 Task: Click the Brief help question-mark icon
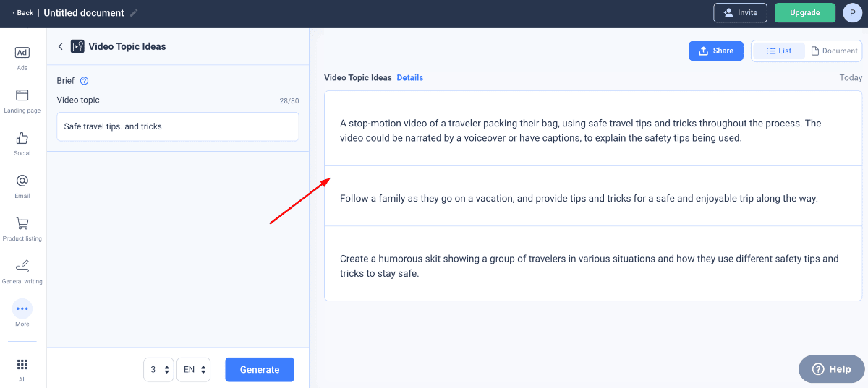[x=84, y=81]
